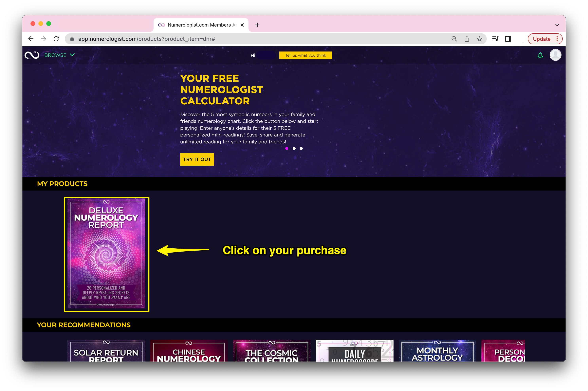Click the TRY IT OUT button

point(197,159)
